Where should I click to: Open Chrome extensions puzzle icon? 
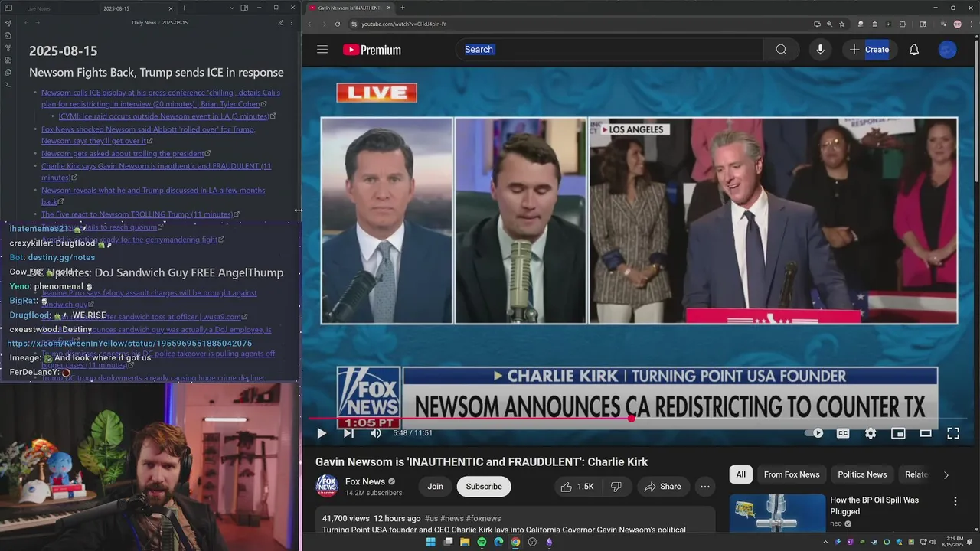pyautogui.click(x=902, y=24)
